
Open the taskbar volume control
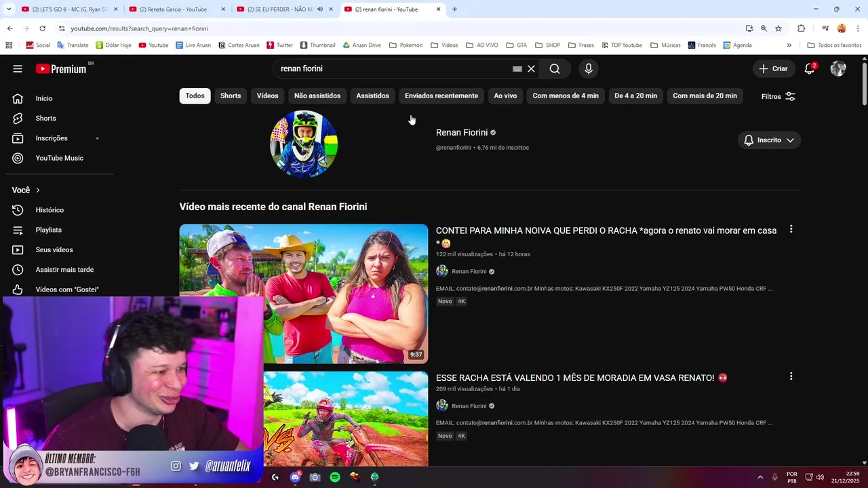tap(820, 477)
